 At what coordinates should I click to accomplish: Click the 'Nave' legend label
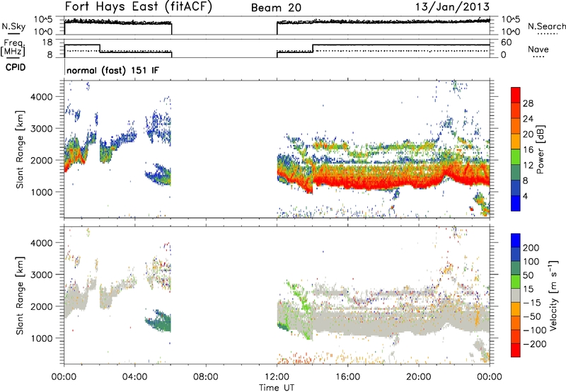[x=538, y=49]
